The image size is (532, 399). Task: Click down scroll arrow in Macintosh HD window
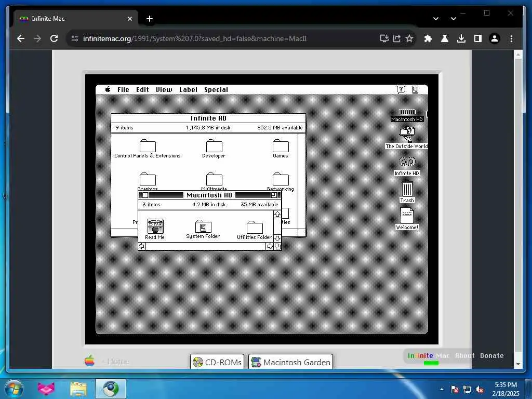[x=277, y=238]
